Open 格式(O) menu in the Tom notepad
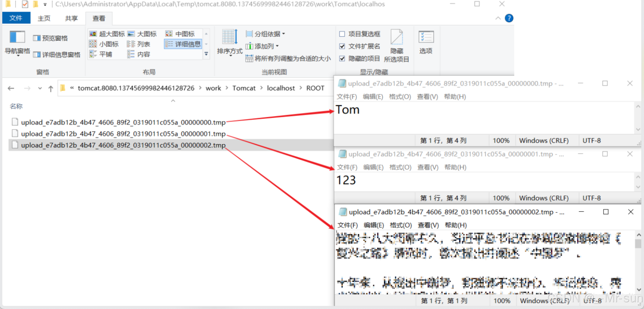The width and height of the screenshot is (644, 309). [400, 97]
